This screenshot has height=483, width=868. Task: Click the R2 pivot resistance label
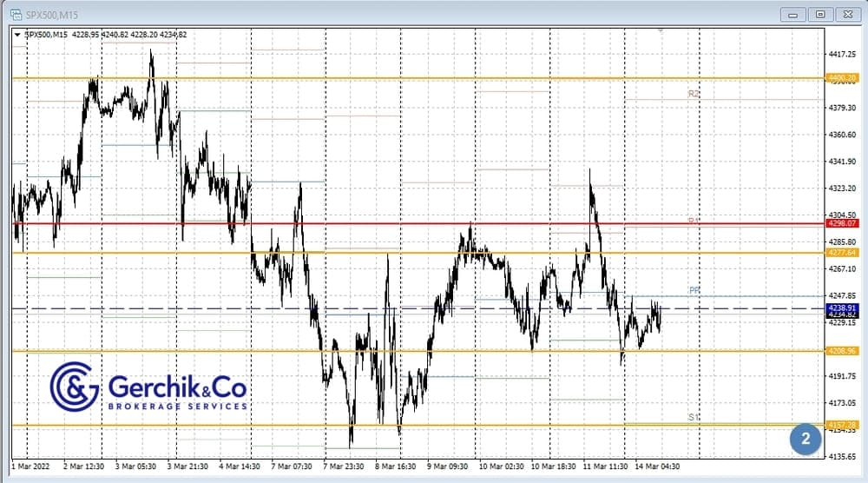[694, 93]
